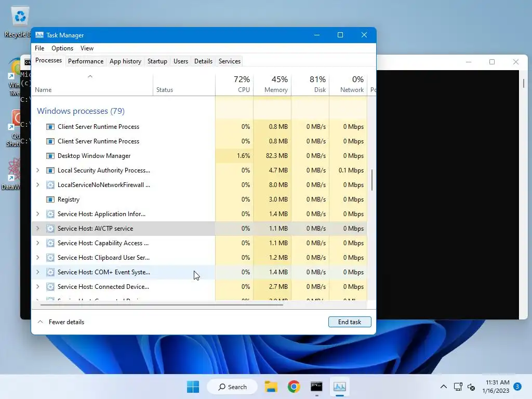The image size is (532, 399).
Task: Open File Explorer from the taskbar
Action: [x=271, y=387]
